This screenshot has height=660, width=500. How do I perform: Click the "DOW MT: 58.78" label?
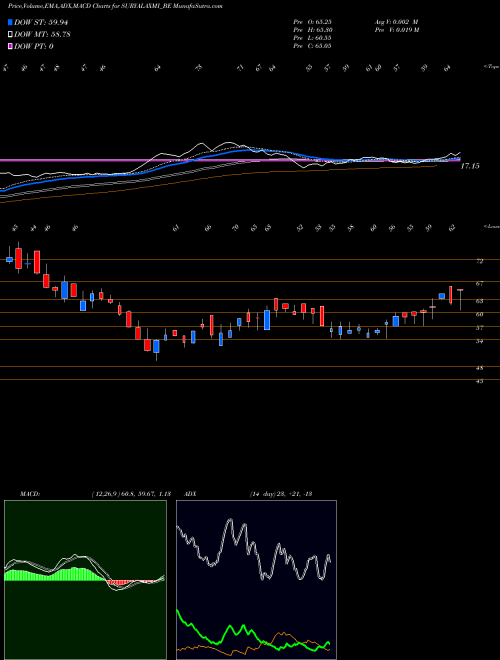click(42, 35)
